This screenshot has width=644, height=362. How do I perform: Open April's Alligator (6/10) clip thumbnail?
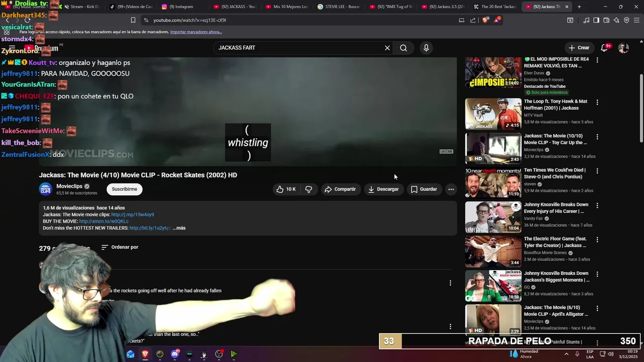point(493,320)
